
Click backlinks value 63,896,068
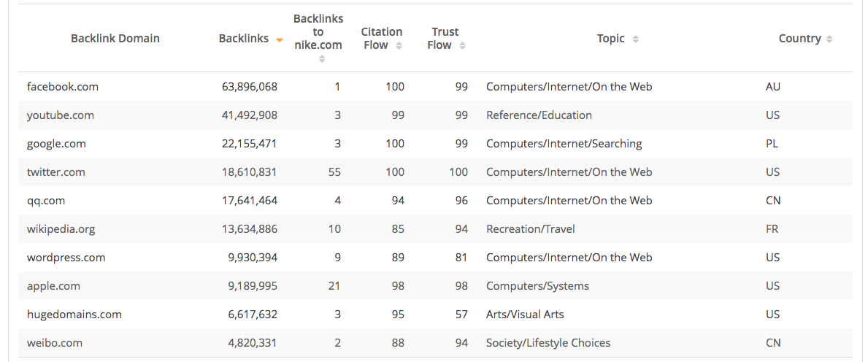tap(249, 86)
